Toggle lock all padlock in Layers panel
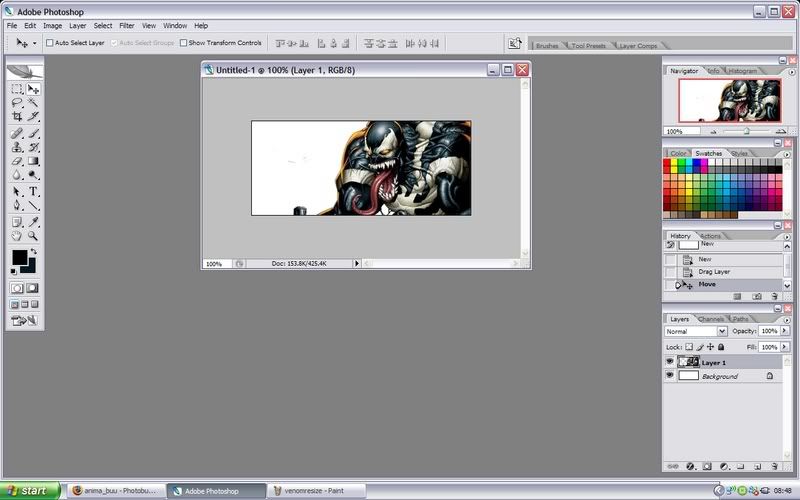Viewport: 800px width, 500px height. tap(721, 347)
